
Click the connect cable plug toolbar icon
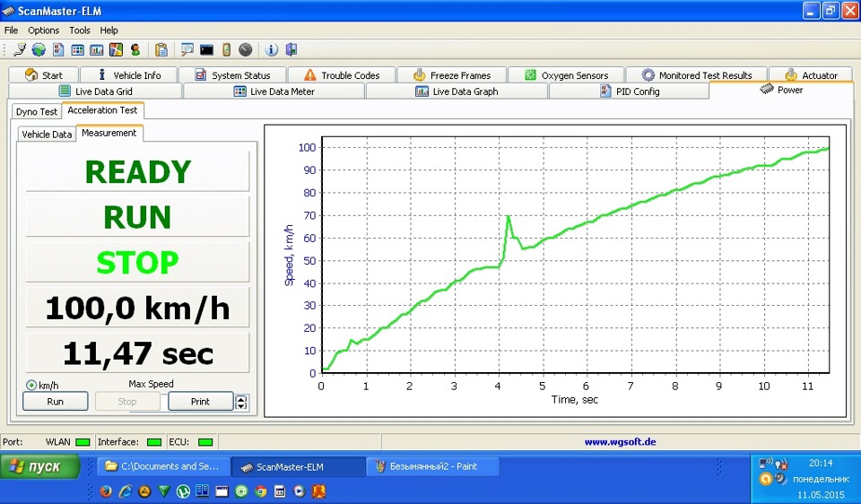(x=20, y=50)
